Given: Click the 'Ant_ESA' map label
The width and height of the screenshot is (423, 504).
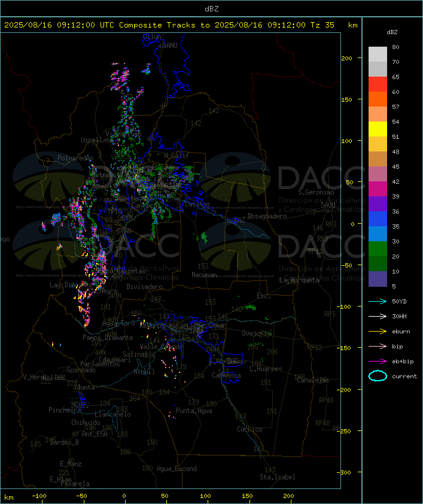Looking at the screenshot, I should click(95, 434).
